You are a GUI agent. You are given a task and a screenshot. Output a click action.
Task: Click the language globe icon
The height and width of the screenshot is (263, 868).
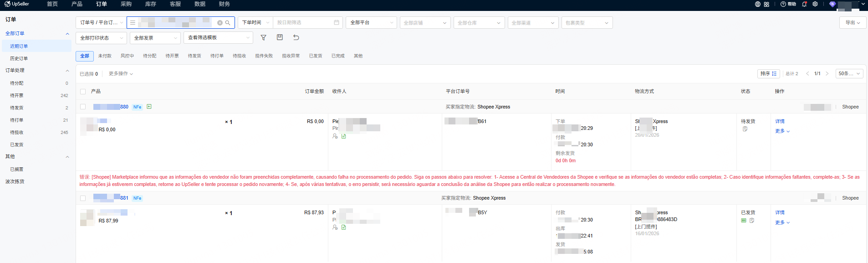(758, 4)
